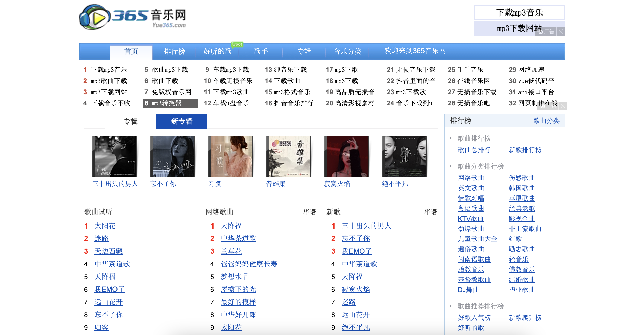This screenshot has height=335, width=644.
Task: Open the 红歌 link
Action: tap(515, 239)
